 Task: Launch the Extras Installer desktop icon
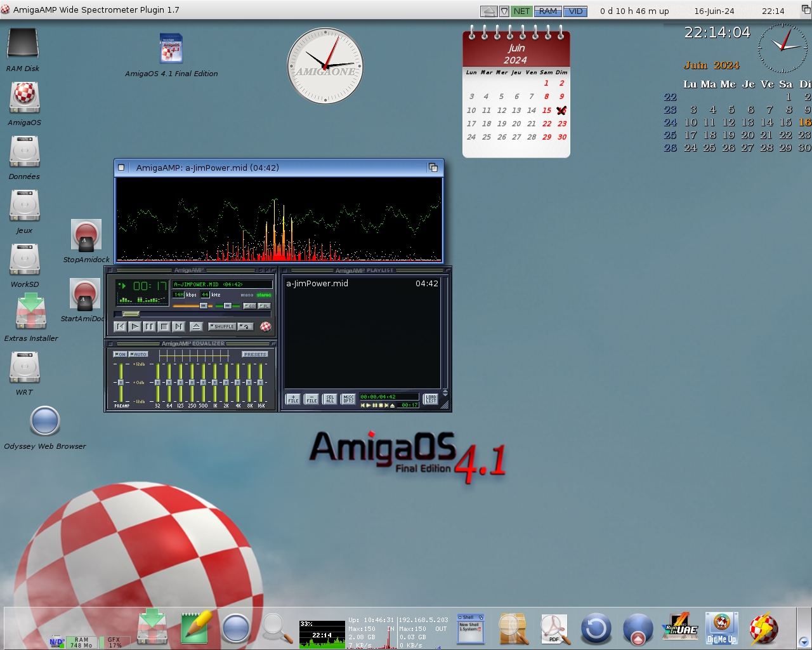(31, 311)
